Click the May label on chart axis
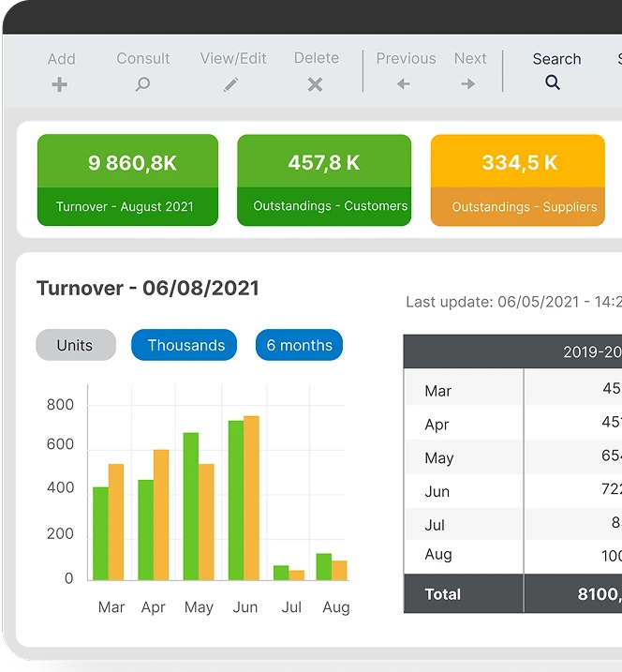622x672 pixels. (199, 607)
